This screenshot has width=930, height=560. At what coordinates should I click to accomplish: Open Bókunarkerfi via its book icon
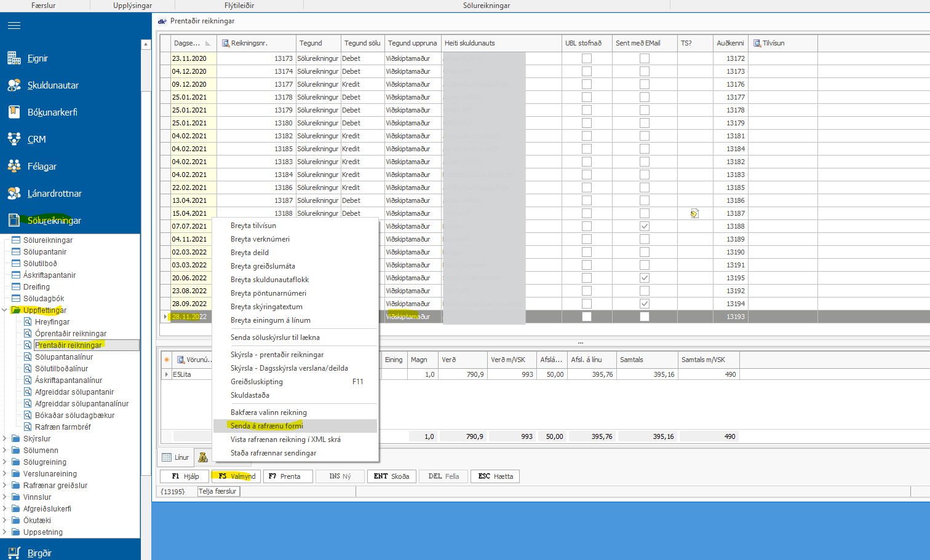tap(14, 112)
